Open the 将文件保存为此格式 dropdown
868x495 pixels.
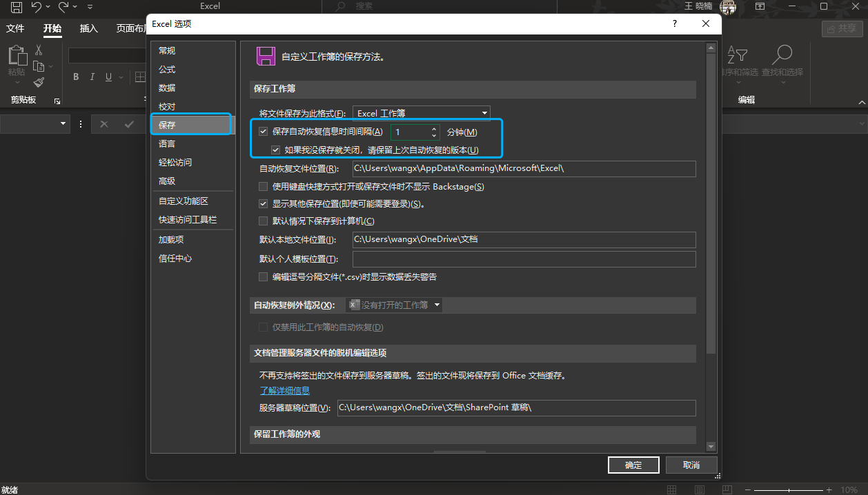421,113
